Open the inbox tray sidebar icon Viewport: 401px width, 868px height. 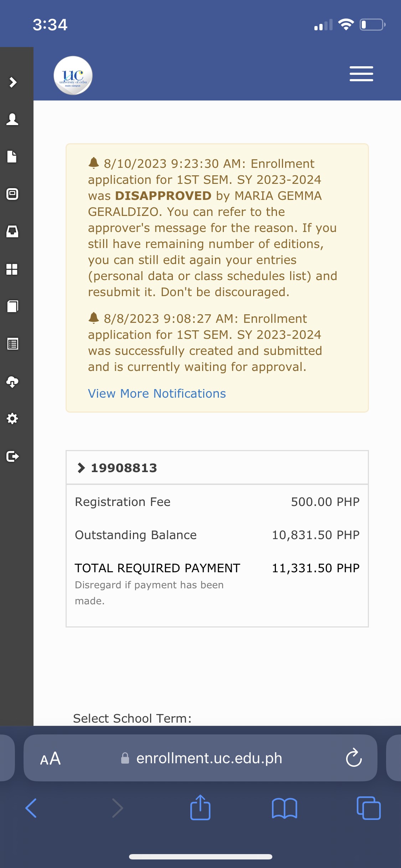[12, 232]
